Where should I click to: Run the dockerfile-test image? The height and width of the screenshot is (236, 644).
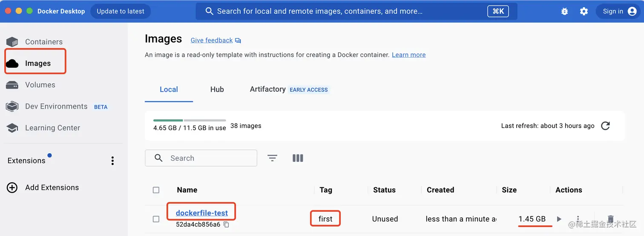click(x=559, y=219)
